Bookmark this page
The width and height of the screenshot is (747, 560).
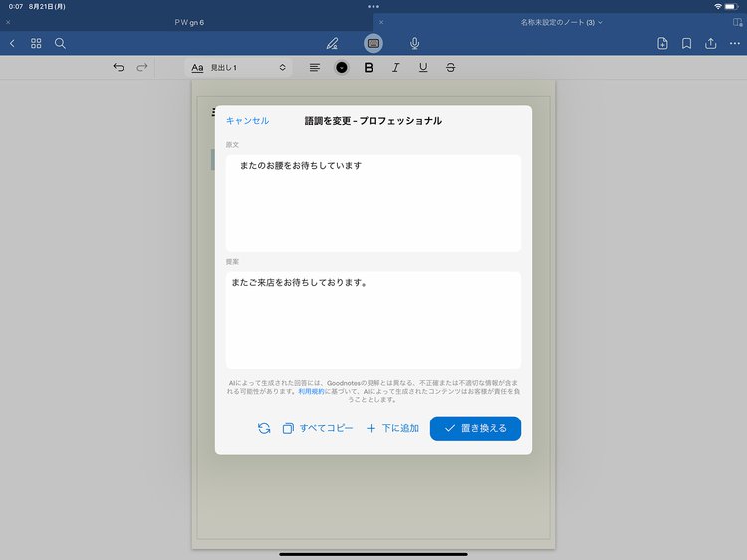(686, 44)
